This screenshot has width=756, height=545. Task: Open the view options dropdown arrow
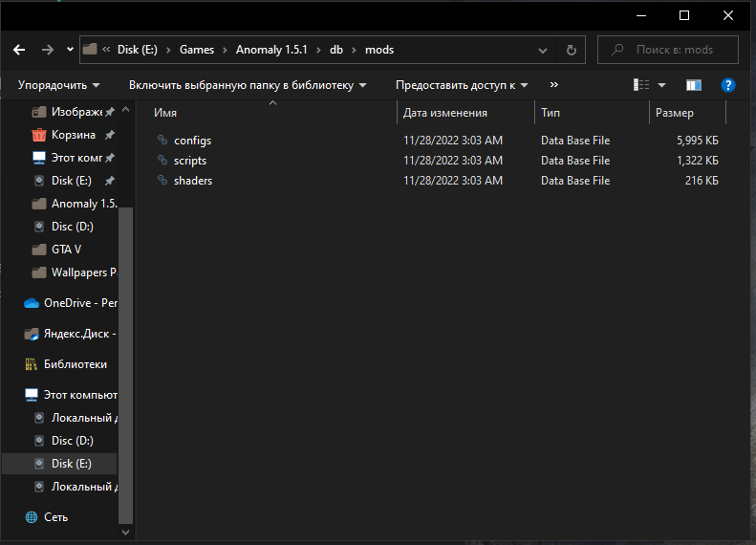(662, 85)
